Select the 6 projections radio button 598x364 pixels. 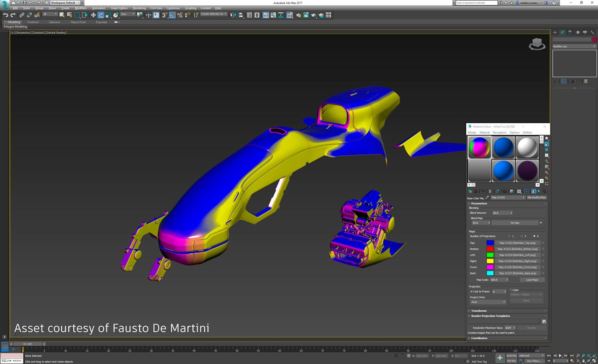pyautogui.click(x=534, y=236)
